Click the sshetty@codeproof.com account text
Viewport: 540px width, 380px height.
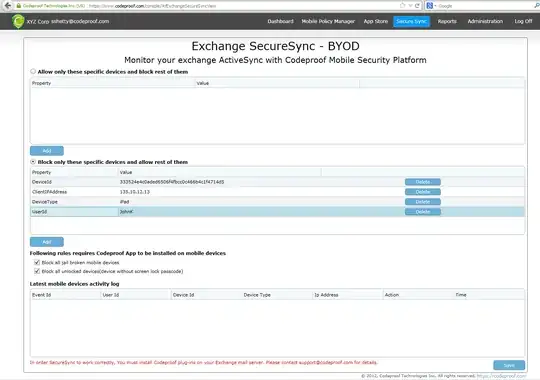coord(80,21)
